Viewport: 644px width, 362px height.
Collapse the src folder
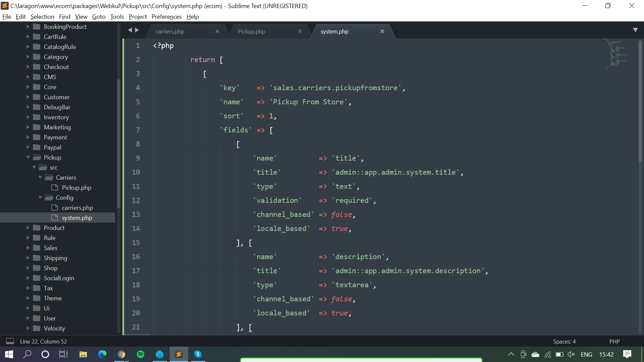[34, 167]
